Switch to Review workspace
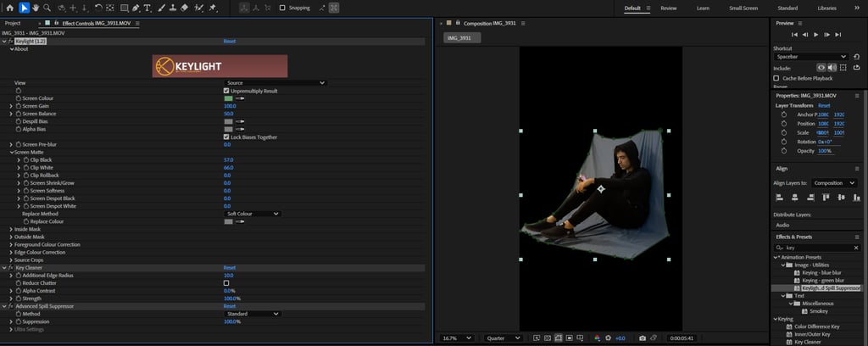 click(668, 8)
